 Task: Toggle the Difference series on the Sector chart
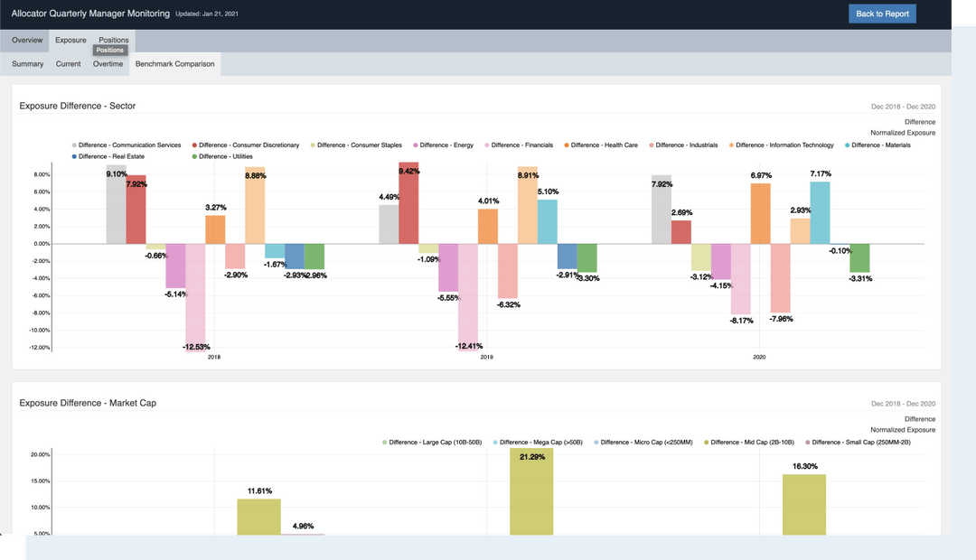[x=919, y=121]
